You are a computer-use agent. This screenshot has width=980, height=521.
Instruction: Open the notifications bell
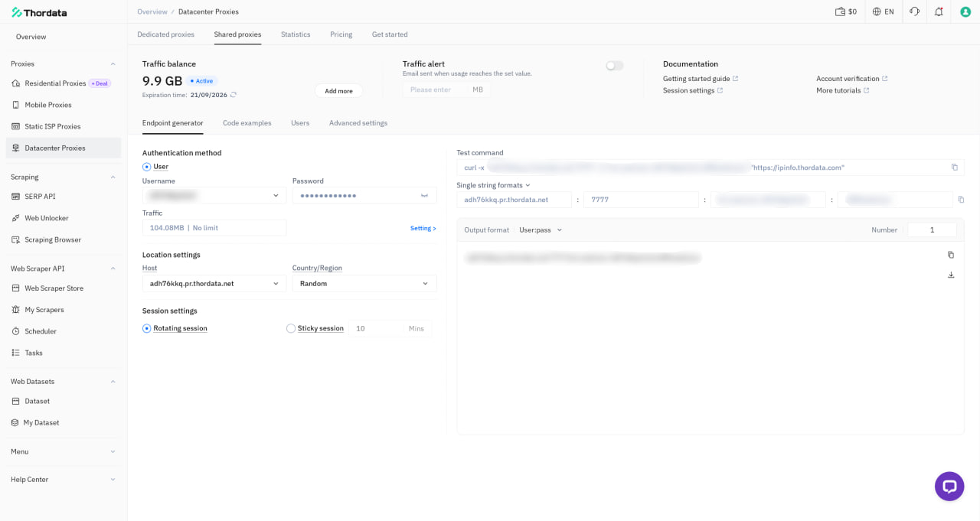939,11
